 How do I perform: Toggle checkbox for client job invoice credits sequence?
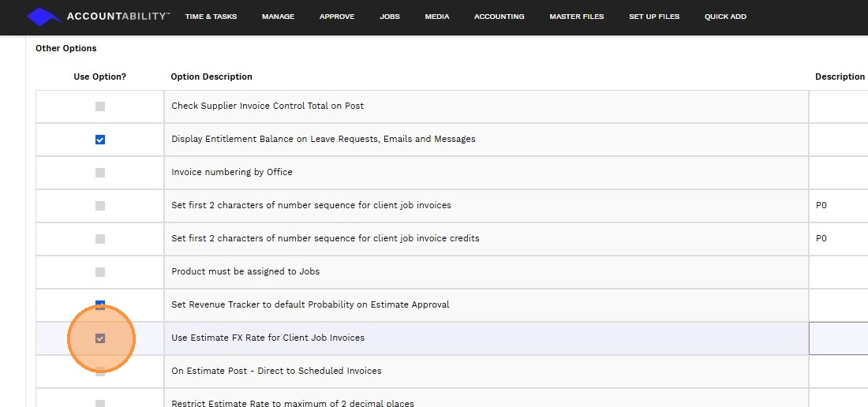pyautogui.click(x=100, y=239)
